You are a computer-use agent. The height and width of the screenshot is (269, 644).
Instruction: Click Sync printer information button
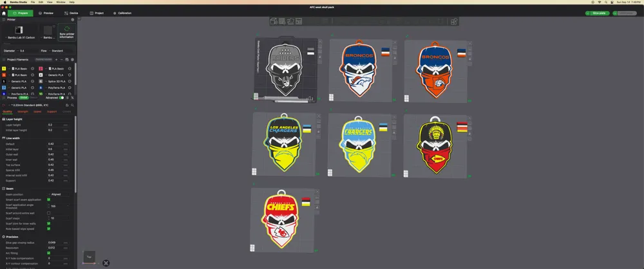tap(66, 32)
